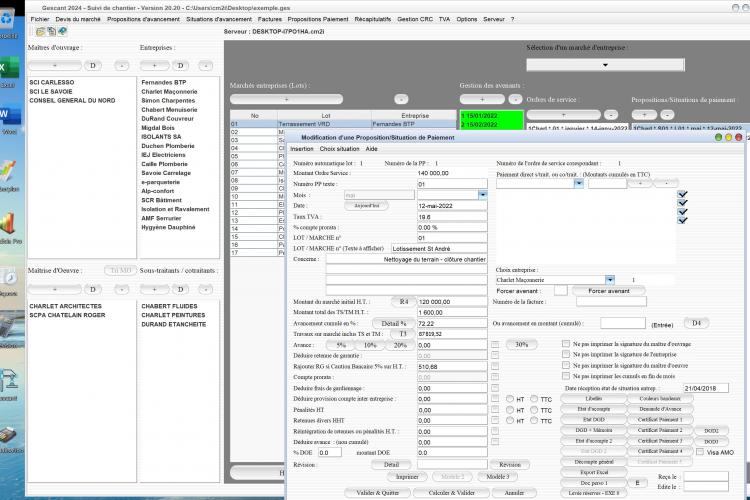Click the Forcer avenant button
This screenshot has height=500, width=750.
pyautogui.click(x=608, y=290)
